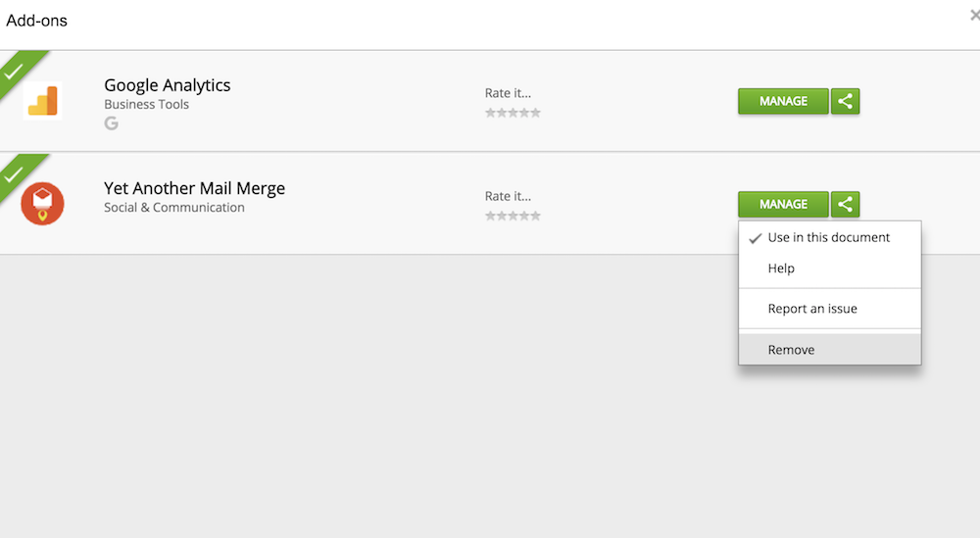Give Yet Another Mail Merge one star
Viewport: 980px width, 538px height.
click(490, 216)
